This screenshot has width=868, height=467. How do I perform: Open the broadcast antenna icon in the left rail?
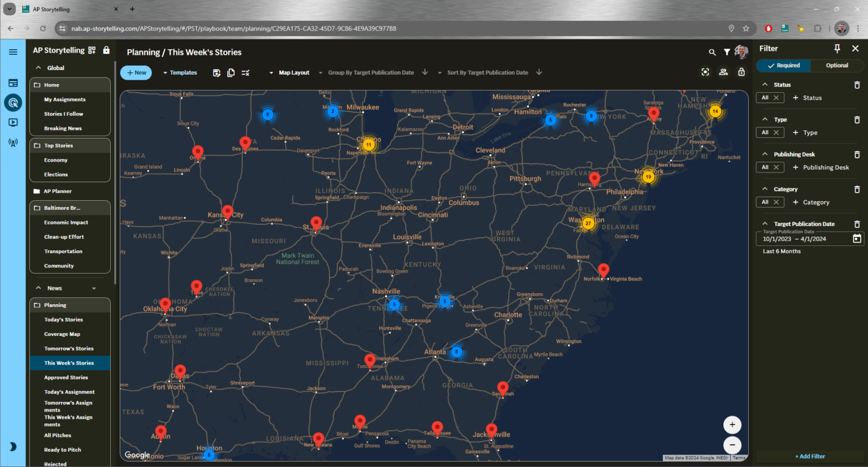[12, 142]
